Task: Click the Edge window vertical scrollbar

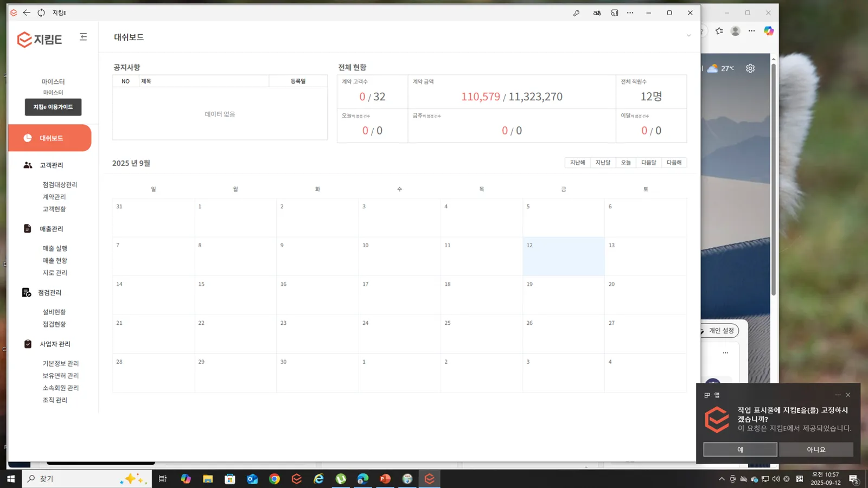Action: (x=774, y=179)
